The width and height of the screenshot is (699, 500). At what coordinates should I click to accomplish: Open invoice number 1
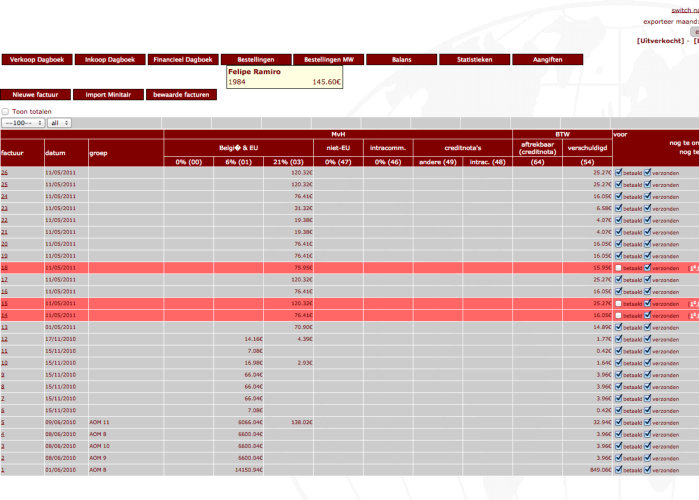[3, 470]
